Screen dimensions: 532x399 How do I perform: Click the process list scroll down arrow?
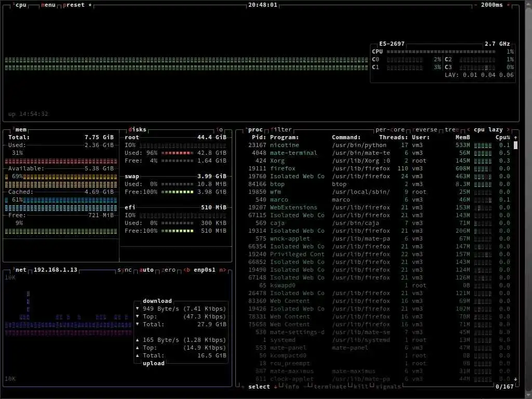coord(516,379)
